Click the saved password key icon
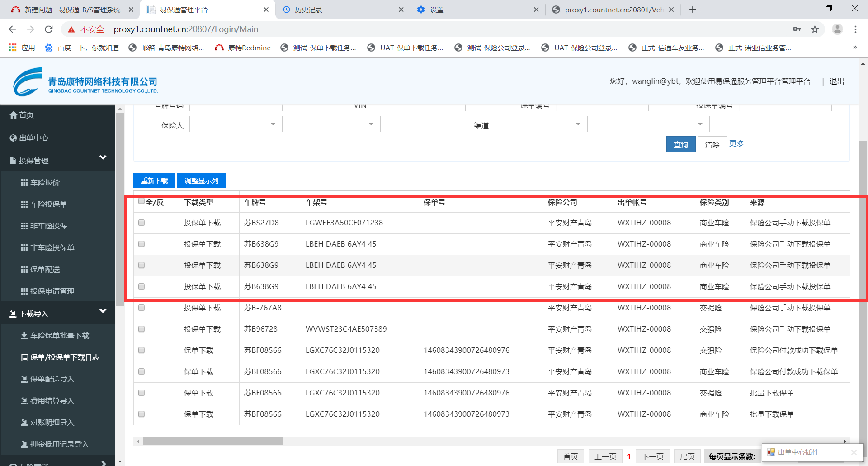The height and width of the screenshot is (466, 868). [797, 29]
